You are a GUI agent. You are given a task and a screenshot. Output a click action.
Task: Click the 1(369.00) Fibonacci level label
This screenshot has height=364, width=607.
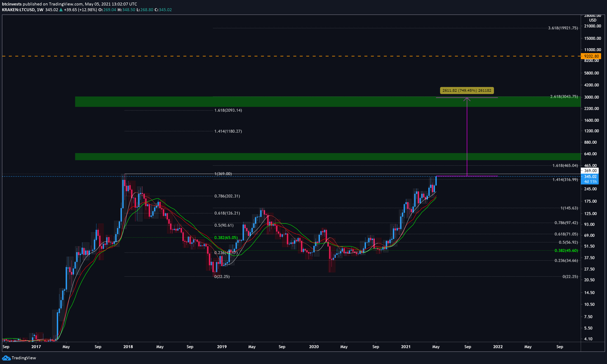point(223,174)
